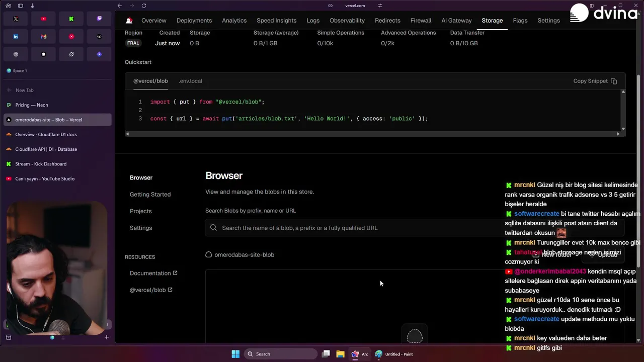Open the pinned Twitch favorite

point(99,19)
